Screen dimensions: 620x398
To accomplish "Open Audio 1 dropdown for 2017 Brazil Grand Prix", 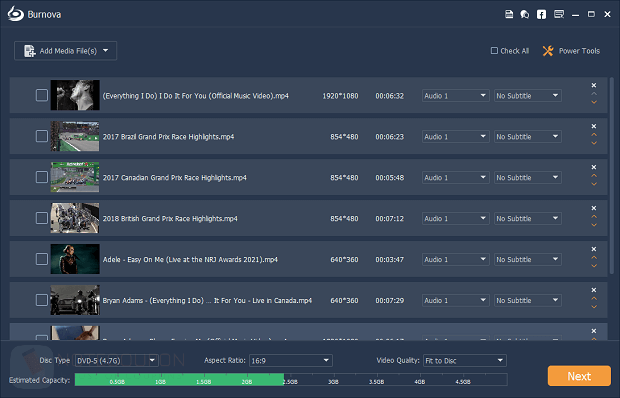I will click(x=456, y=137).
